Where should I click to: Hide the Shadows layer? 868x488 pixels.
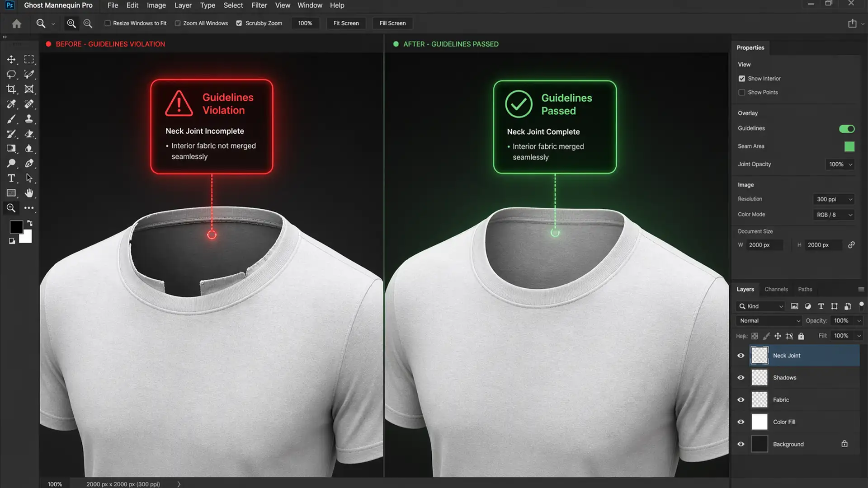pyautogui.click(x=741, y=377)
